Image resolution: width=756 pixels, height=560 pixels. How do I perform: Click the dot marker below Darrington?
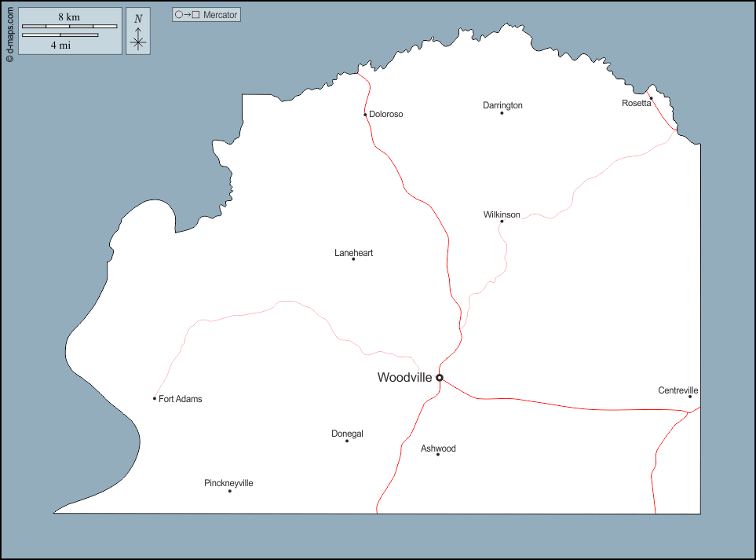502,113
